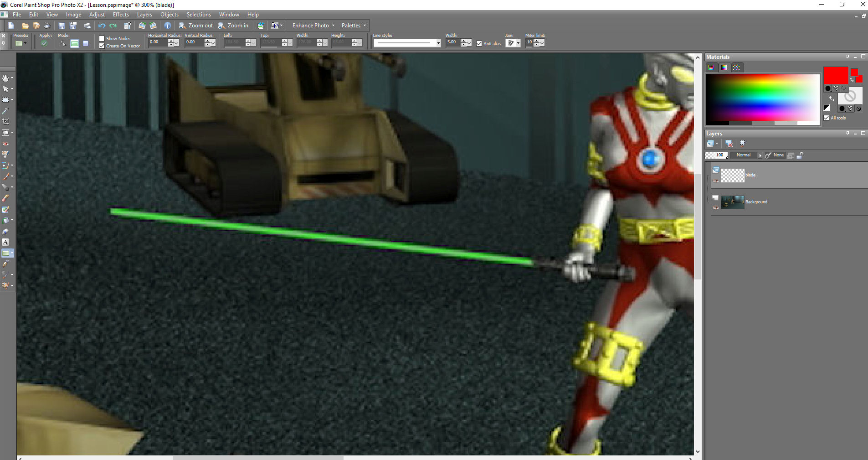Save the image with floppy icon

click(x=62, y=26)
